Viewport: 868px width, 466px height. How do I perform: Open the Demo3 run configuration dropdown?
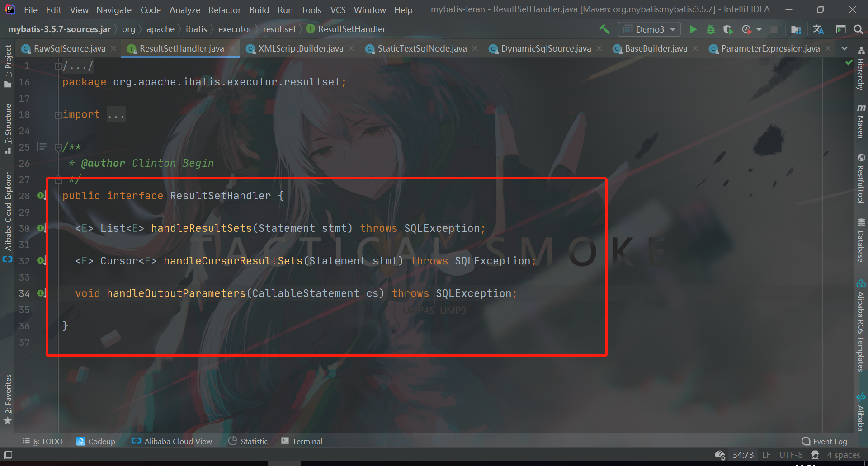(x=649, y=29)
